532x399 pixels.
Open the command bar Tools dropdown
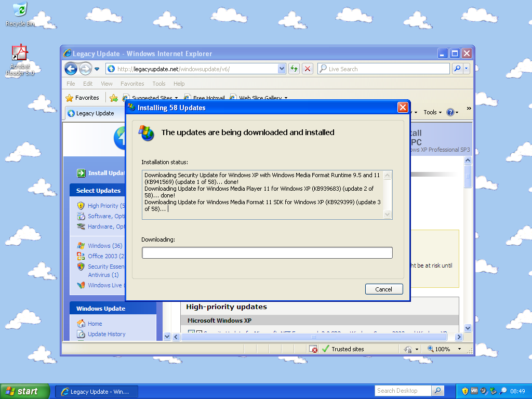tap(433, 112)
